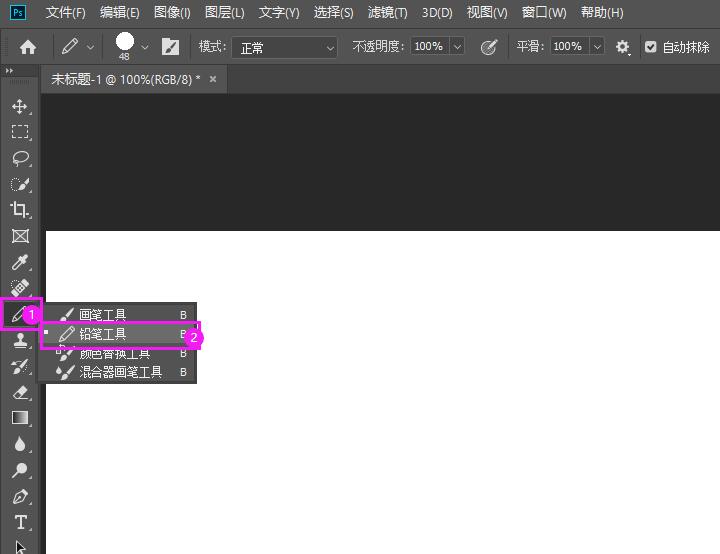Toggle the brush settings panel icon
This screenshot has width=720, height=554.
tap(170, 47)
